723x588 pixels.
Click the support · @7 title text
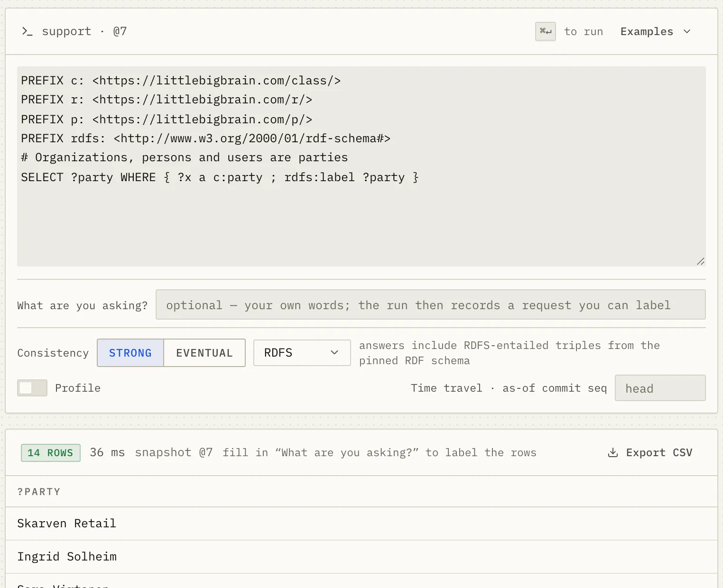(x=84, y=31)
